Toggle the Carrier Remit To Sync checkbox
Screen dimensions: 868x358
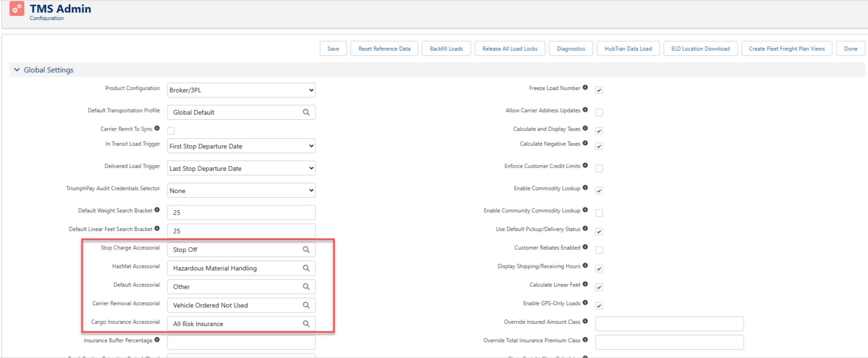[171, 131]
